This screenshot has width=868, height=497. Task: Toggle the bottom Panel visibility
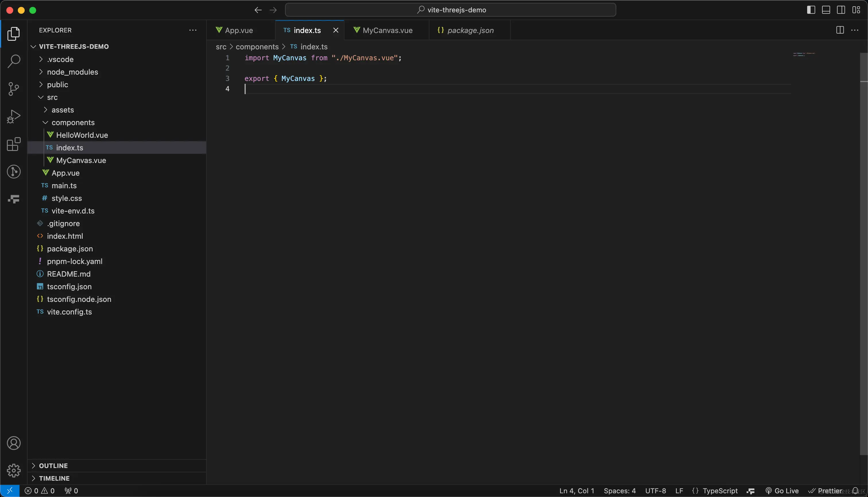pos(826,10)
